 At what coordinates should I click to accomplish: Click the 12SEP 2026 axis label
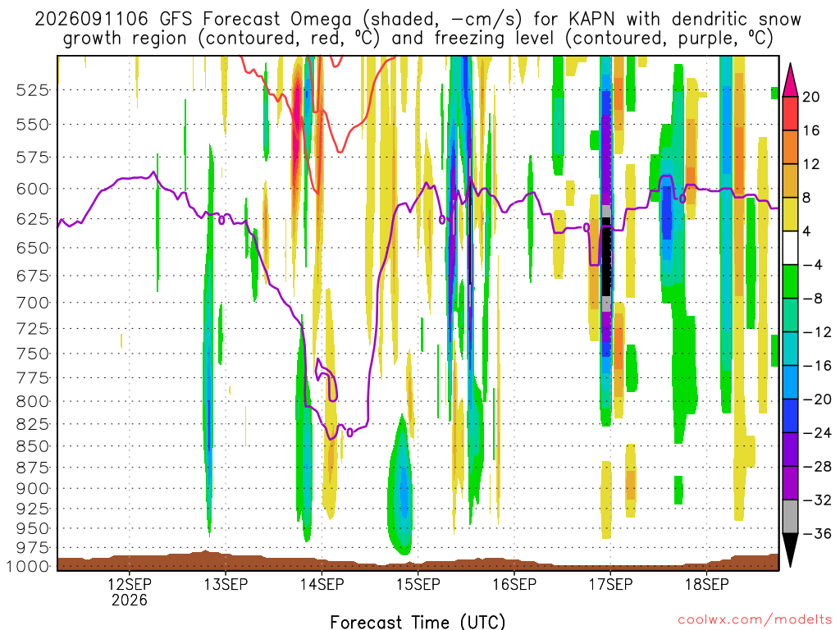(x=130, y=591)
